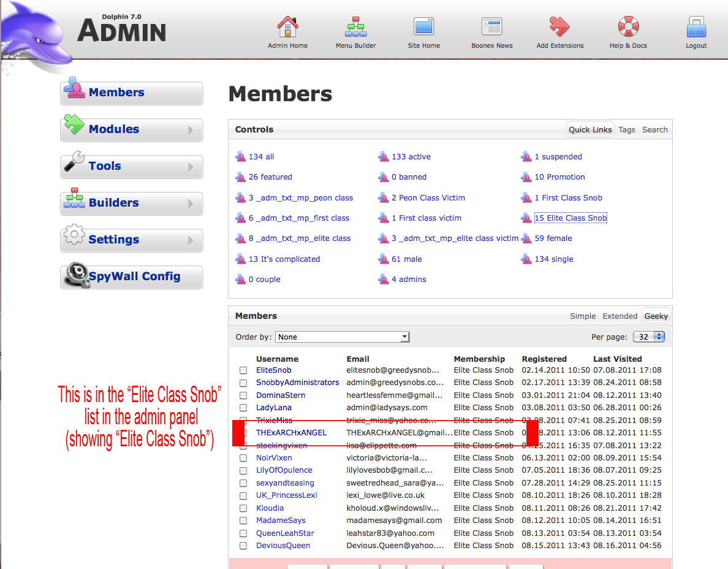Check the MadameSays member checkbox
Screen dimensions: 728x569
tap(243, 521)
